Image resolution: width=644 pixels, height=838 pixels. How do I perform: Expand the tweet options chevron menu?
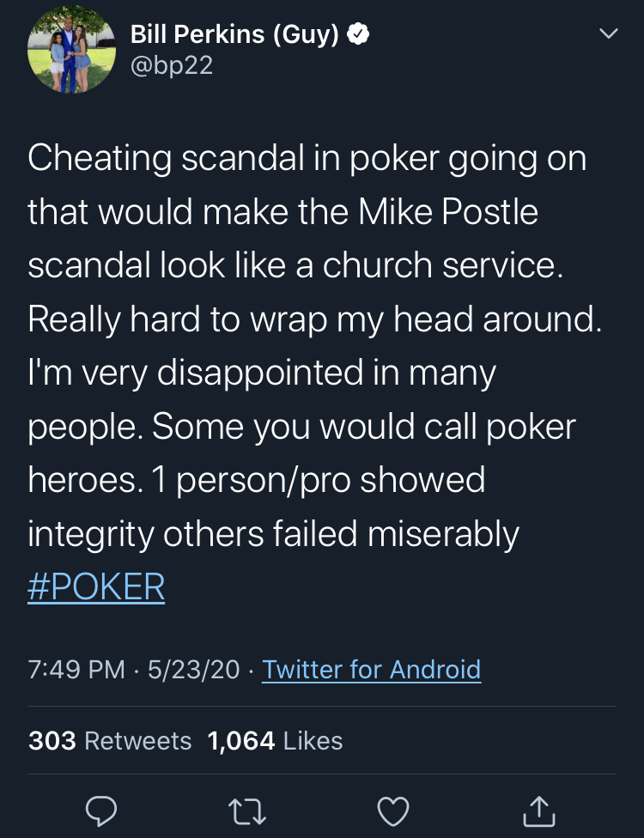click(x=608, y=34)
